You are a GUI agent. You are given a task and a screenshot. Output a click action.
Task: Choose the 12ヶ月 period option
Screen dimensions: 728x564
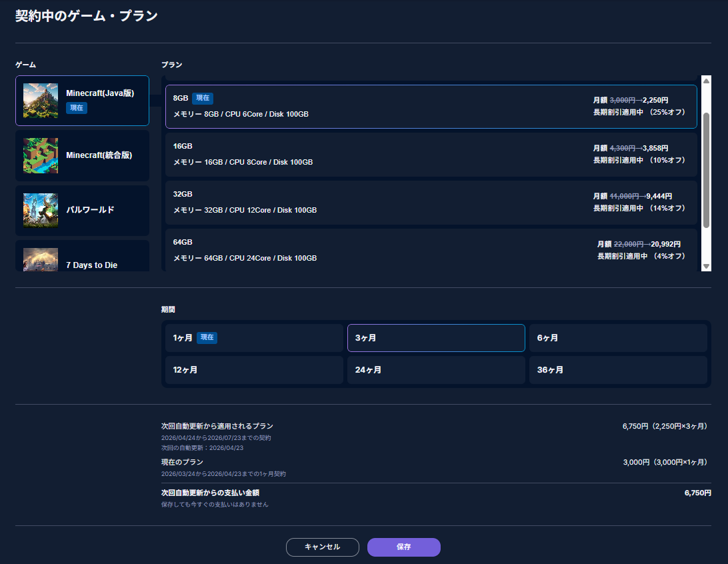(254, 370)
